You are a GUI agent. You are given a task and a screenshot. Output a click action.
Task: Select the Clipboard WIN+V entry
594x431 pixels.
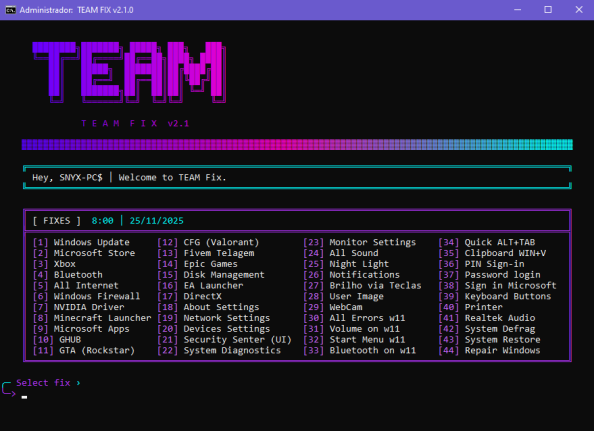[x=492, y=253]
